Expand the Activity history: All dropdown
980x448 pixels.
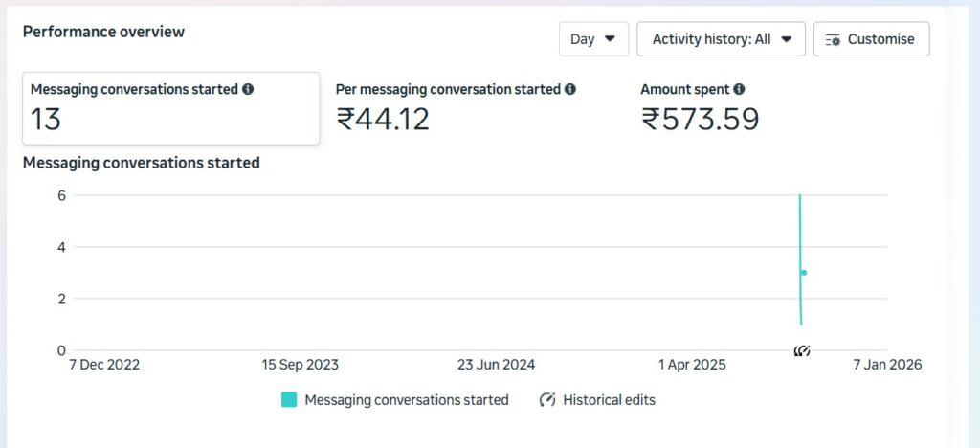click(x=721, y=39)
